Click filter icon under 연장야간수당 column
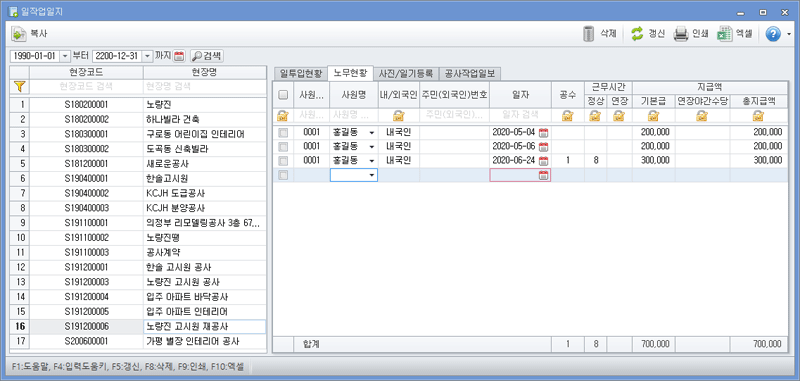This screenshot has height=381, width=800. pyautogui.click(x=702, y=116)
